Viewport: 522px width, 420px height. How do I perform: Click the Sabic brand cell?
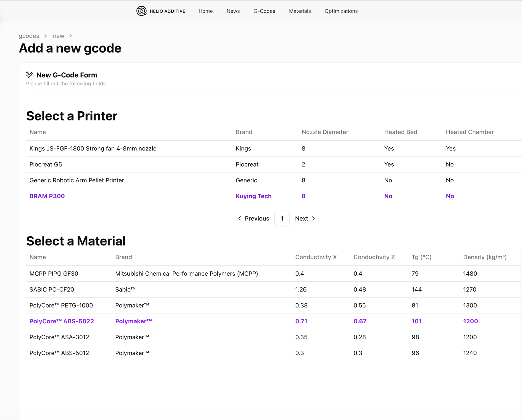click(x=125, y=289)
